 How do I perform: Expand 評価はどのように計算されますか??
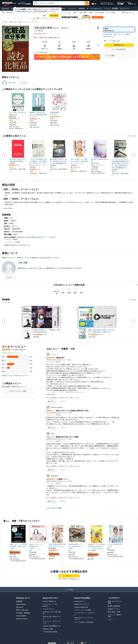pyautogui.click(x=15, y=375)
